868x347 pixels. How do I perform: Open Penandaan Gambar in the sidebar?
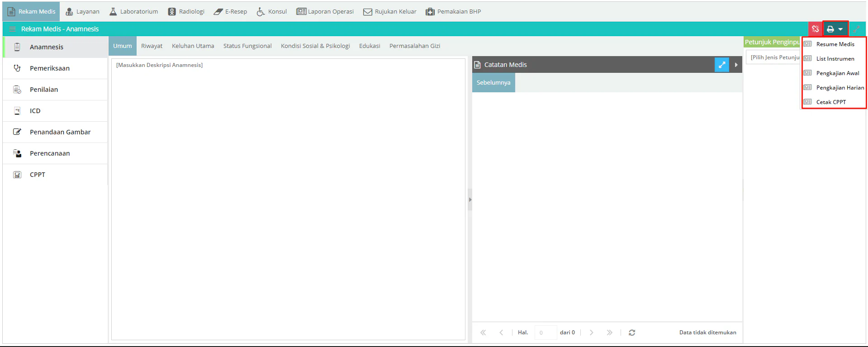pyautogui.click(x=55, y=132)
